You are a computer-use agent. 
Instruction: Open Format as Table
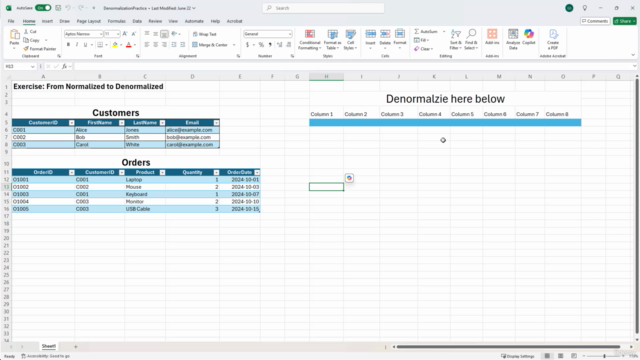click(x=332, y=40)
